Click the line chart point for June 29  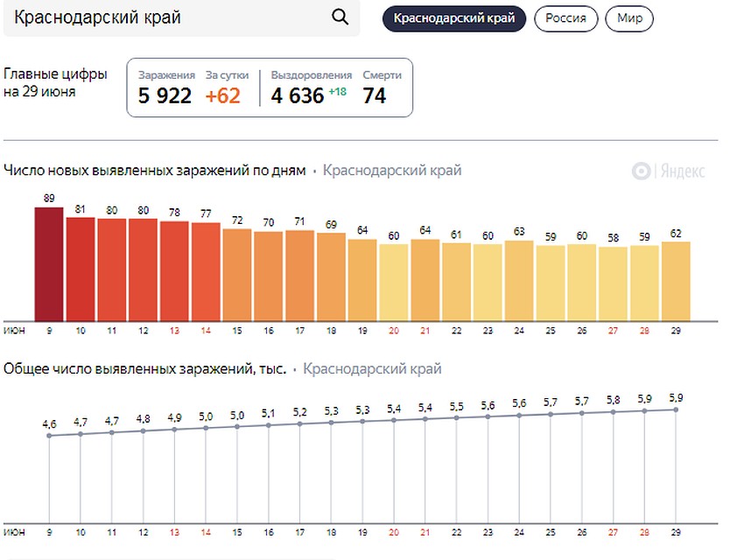click(676, 409)
